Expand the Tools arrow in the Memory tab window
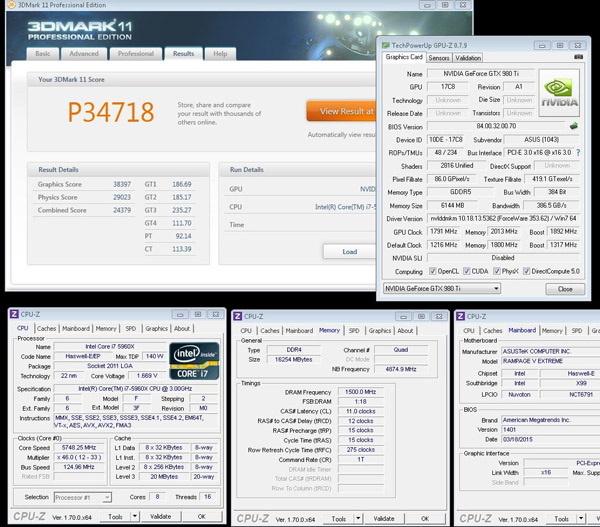The image size is (600, 527). click(358, 519)
